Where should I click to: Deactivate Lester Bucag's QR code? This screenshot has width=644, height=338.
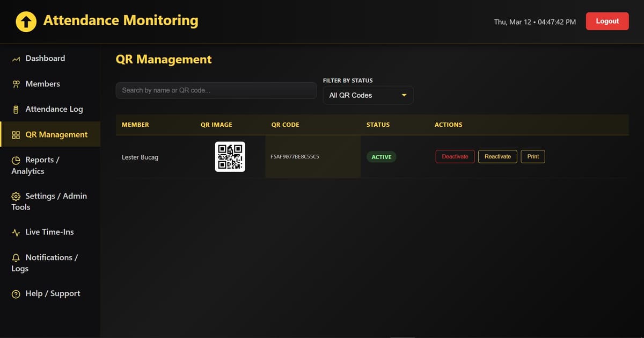(x=455, y=156)
